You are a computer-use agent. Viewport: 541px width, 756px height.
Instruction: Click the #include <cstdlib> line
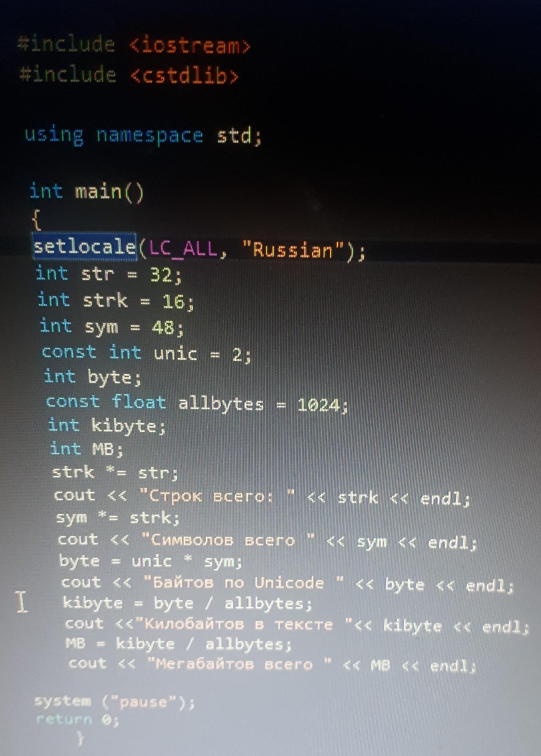129,74
